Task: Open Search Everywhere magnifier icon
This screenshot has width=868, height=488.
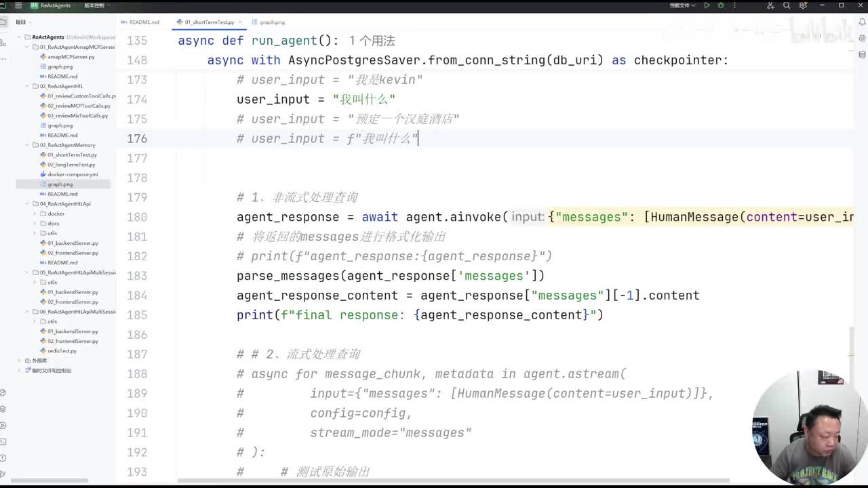Action: click(x=787, y=5)
